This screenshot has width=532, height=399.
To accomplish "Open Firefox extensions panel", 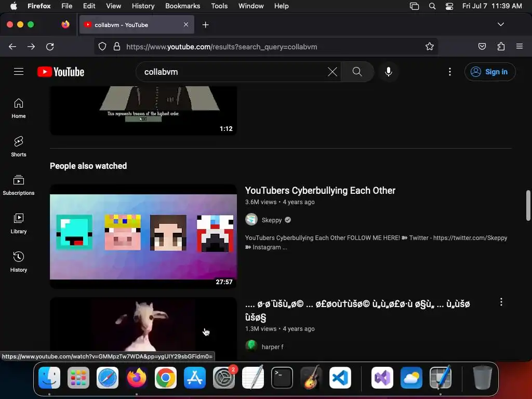I will [501, 46].
